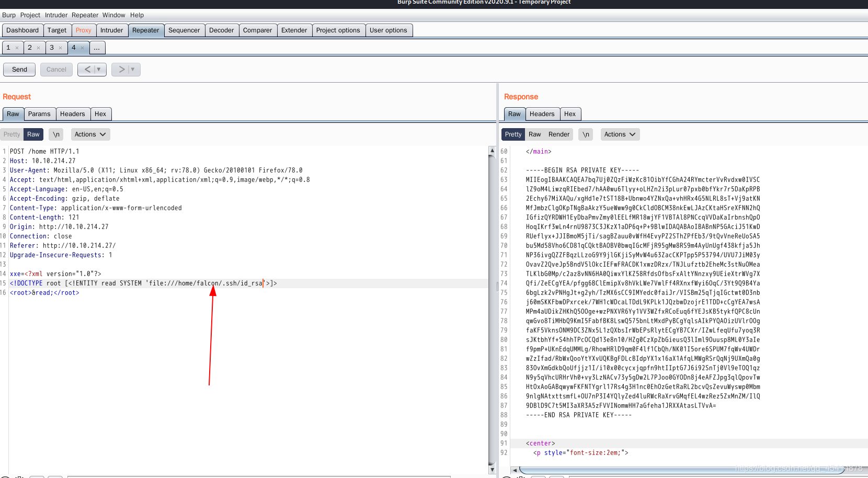Click the 'POST /home HTTP/1.1' request line
Screen dimensions: 868x478
[x=44, y=152]
